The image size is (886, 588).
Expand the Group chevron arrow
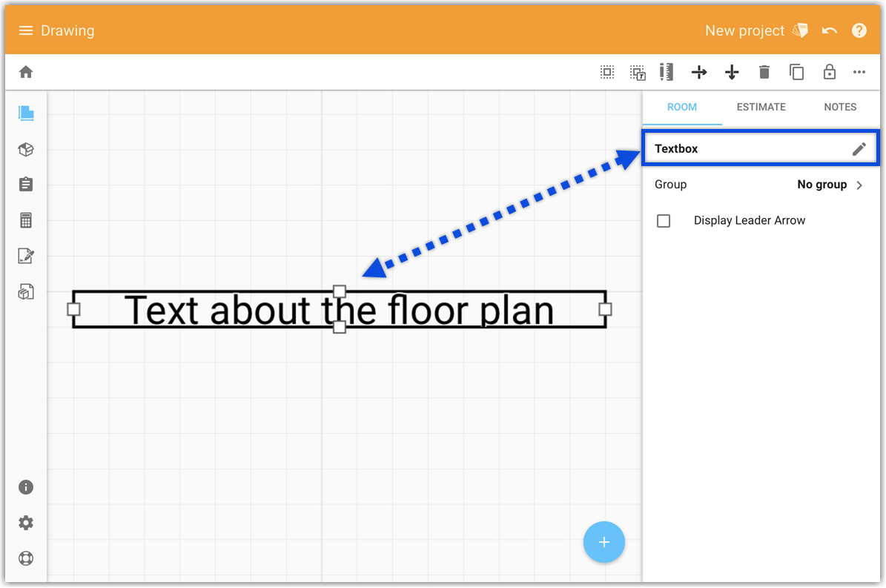click(859, 185)
